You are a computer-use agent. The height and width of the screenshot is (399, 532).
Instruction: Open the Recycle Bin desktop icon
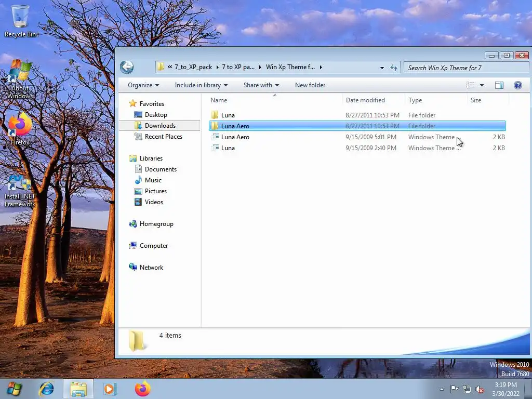(x=20, y=20)
